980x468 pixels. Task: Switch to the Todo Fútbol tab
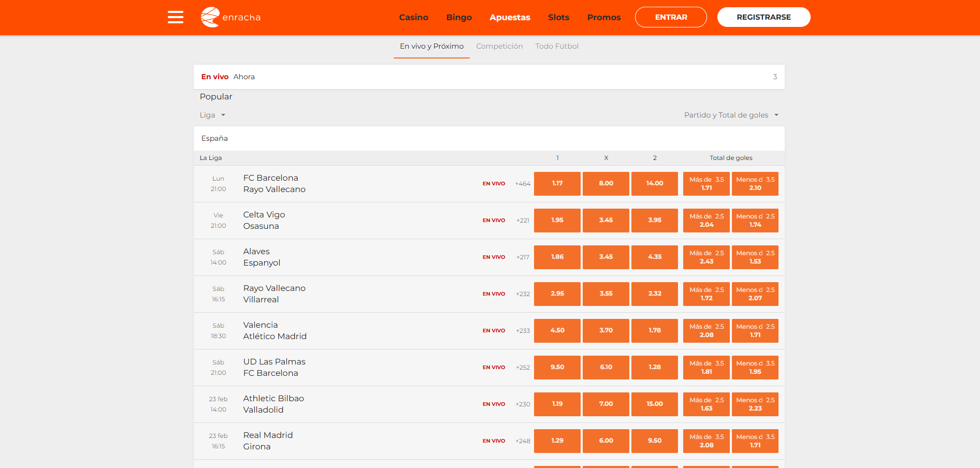tap(557, 46)
